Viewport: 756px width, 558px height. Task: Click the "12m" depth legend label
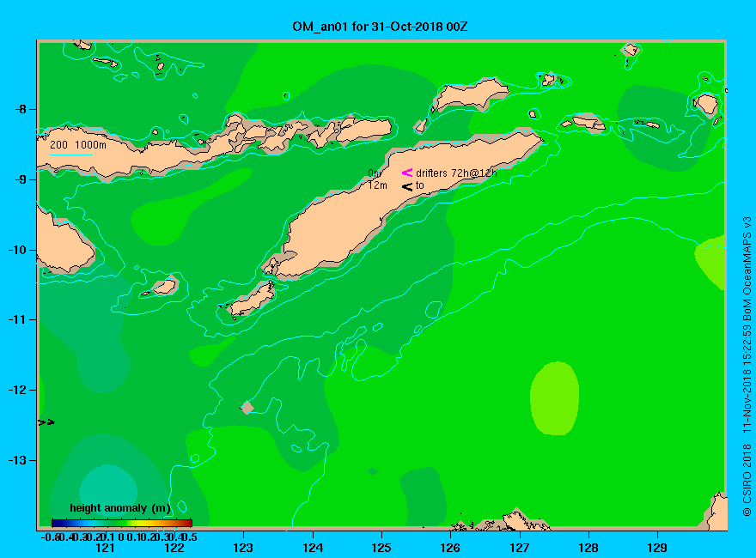377,185
